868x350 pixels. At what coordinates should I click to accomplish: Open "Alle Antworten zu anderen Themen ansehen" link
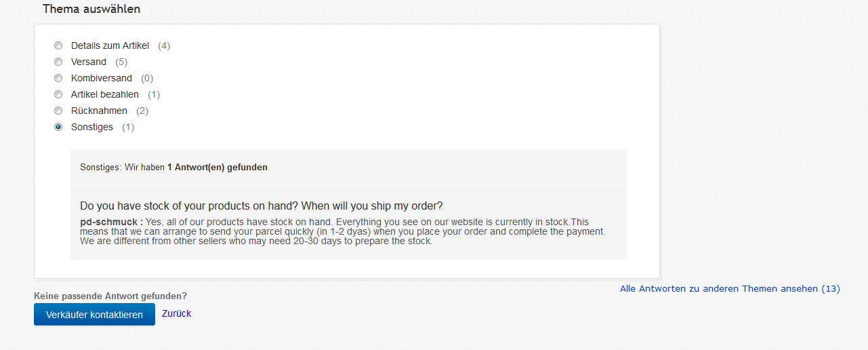730,288
